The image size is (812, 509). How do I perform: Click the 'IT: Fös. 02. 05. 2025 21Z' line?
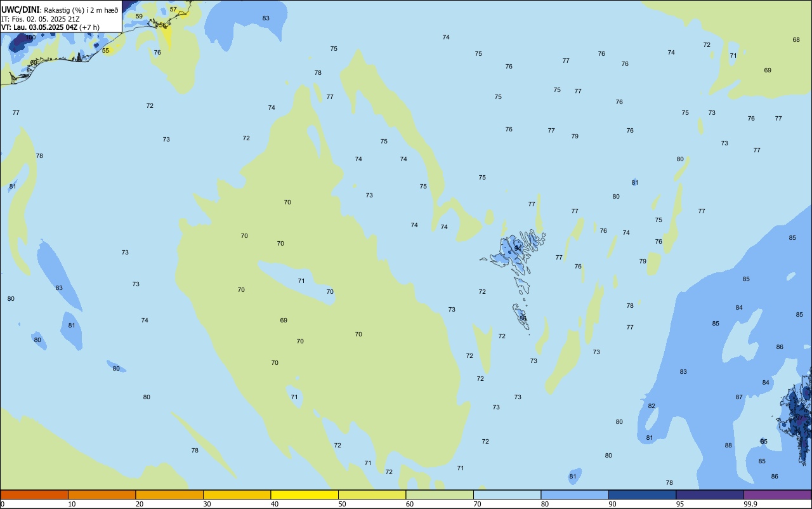[42, 19]
